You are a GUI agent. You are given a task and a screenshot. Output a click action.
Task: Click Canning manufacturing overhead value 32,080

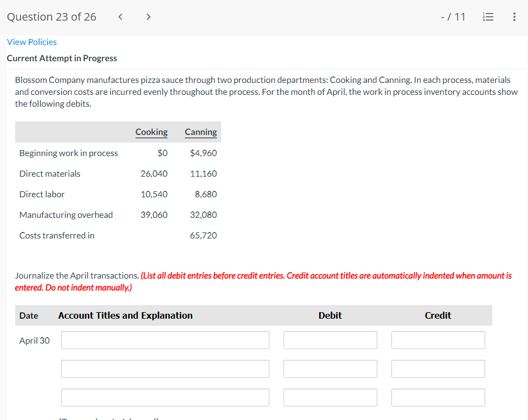(203, 215)
